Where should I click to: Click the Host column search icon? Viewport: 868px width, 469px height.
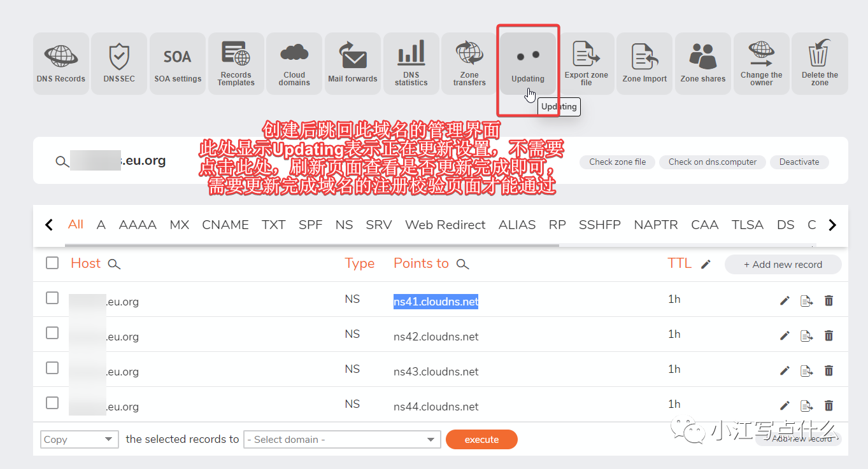point(114,264)
